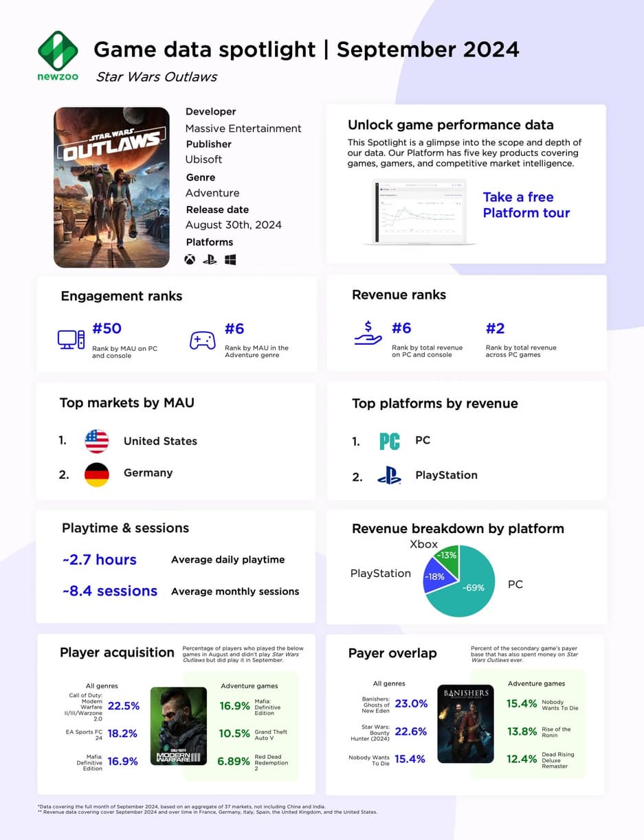Click the Newzoo logo icon

pyautogui.click(x=58, y=49)
